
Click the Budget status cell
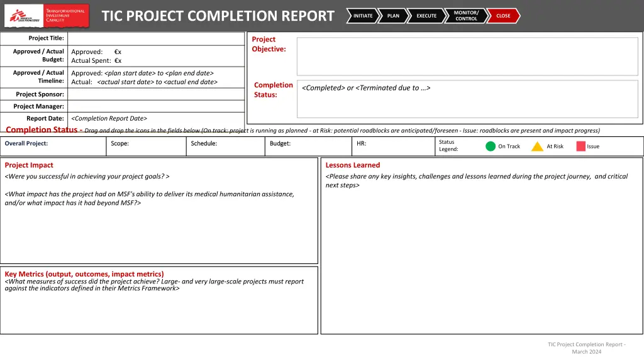click(308, 146)
